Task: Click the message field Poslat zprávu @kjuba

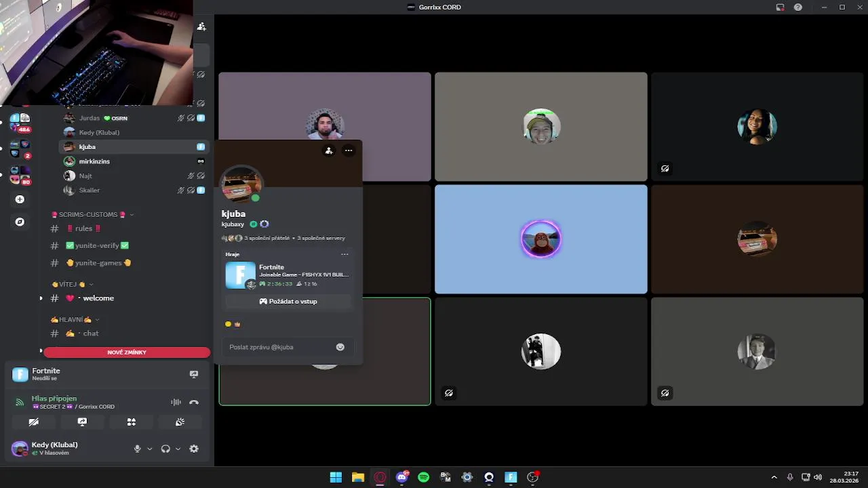Action: 288,347
